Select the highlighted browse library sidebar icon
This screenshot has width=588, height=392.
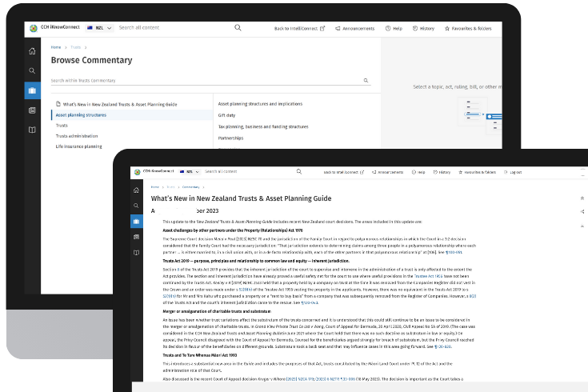pyautogui.click(x=32, y=90)
